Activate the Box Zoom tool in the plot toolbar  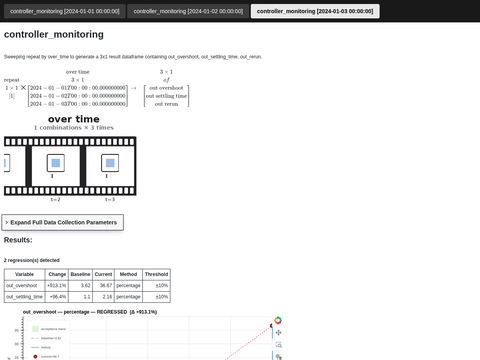279,345
